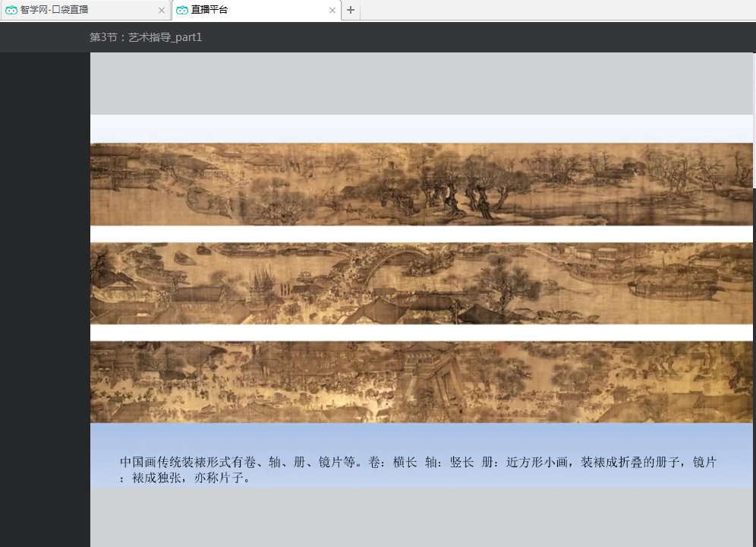Viewport: 756px width, 547px height.
Task: Click the owl favicon on 智学网-口袋直播 tab
Action: pyautogui.click(x=11, y=10)
